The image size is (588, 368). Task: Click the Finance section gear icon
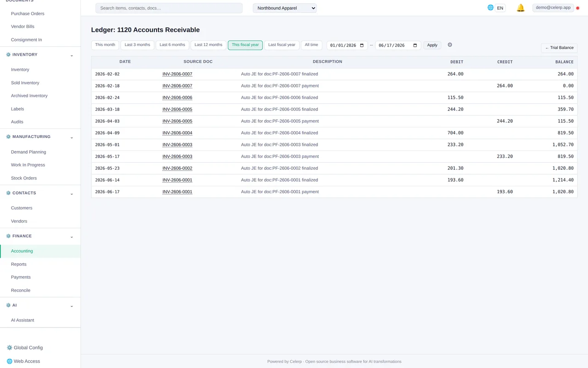(8, 236)
